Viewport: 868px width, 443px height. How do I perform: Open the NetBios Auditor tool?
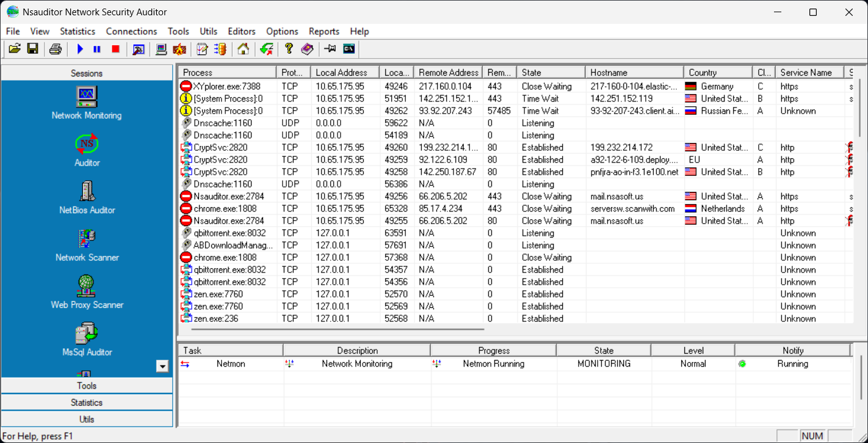[x=87, y=197]
